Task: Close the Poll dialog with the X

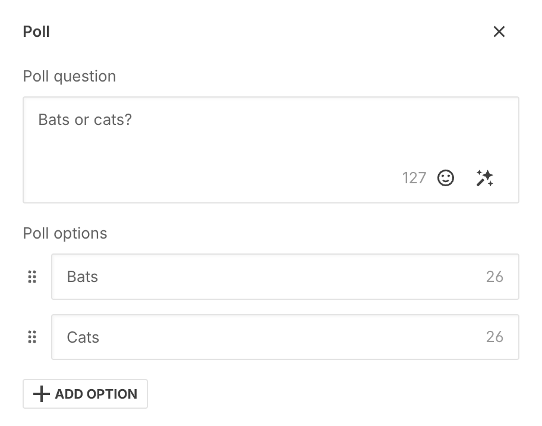Action: tap(499, 32)
